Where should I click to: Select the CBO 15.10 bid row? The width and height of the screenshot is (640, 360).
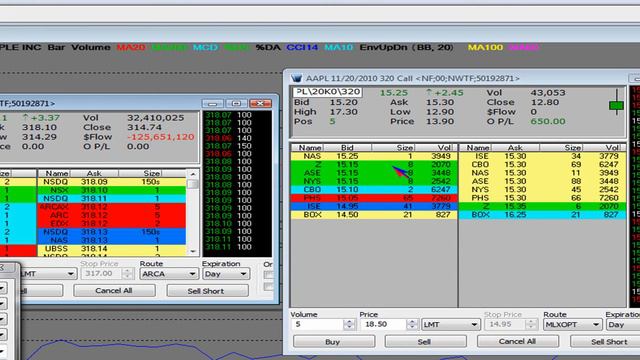[374, 190]
